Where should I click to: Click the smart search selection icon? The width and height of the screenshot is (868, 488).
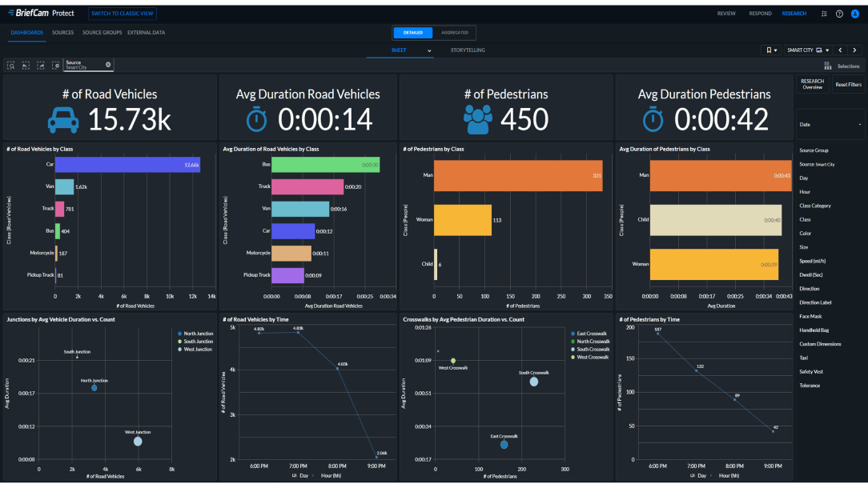(11, 66)
